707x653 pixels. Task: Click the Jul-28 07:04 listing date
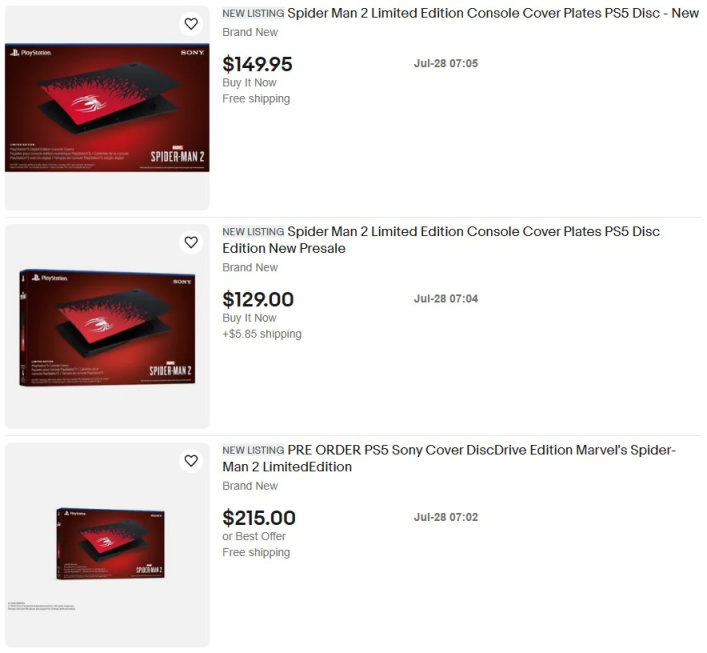[446, 299]
